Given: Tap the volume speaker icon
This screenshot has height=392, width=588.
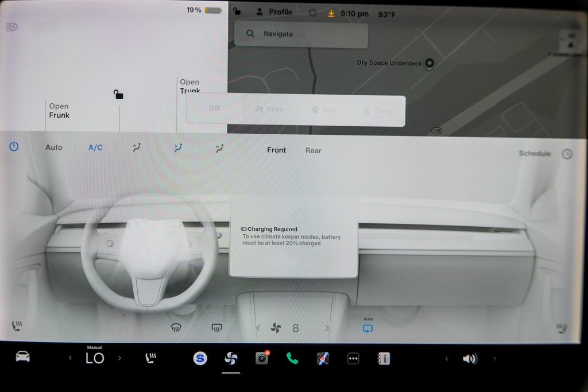Looking at the screenshot, I should (x=469, y=359).
